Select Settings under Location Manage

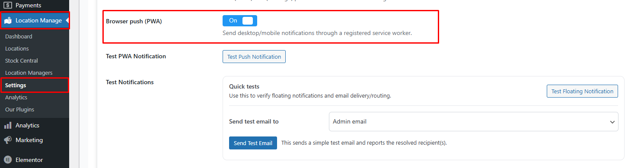[x=16, y=86]
